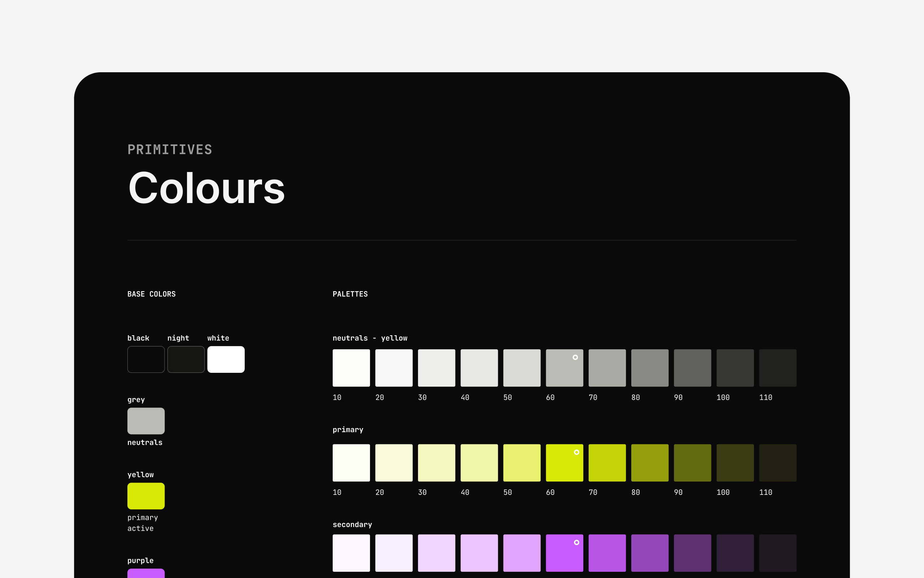
Task: Choose primary palette swatch 60
Action: [565, 462]
